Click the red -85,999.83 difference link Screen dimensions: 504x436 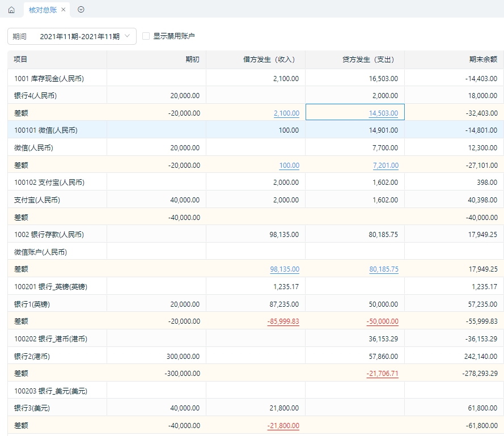click(x=283, y=321)
